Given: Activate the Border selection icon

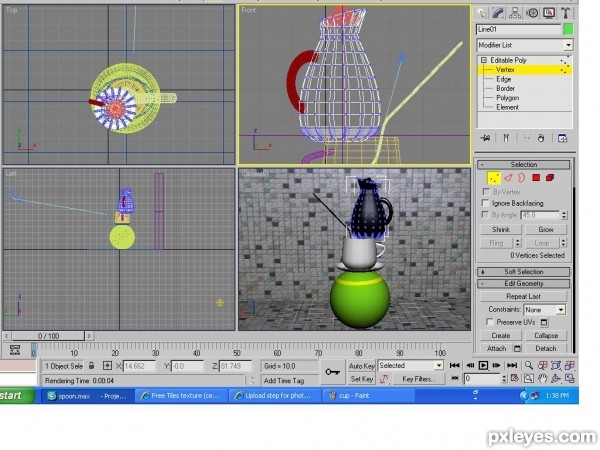Looking at the screenshot, I should pos(521,178).
